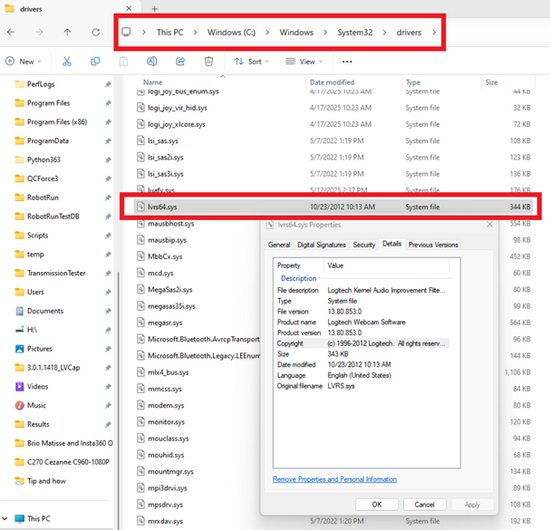Select File description row in Details

pyautogui.click(x=363, y=290)
